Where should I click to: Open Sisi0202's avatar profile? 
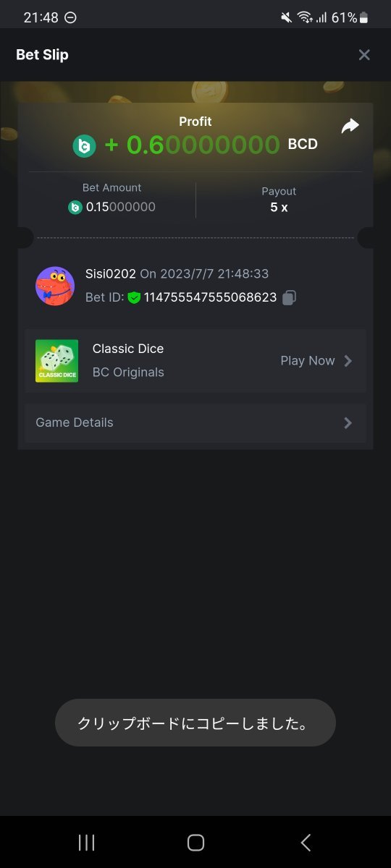tap(55, 286)
